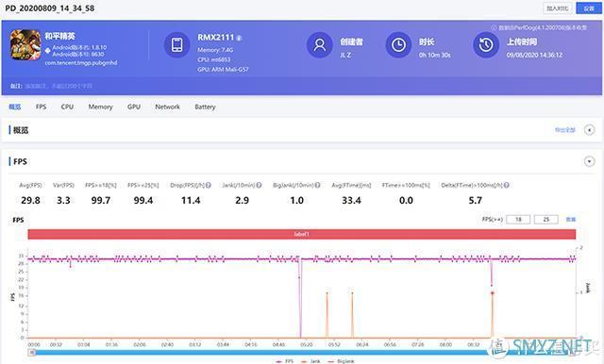The width and height of the screenshot is (604, 364).
Task: Click the FPS>=18 value 99.7
Action: 101,201
